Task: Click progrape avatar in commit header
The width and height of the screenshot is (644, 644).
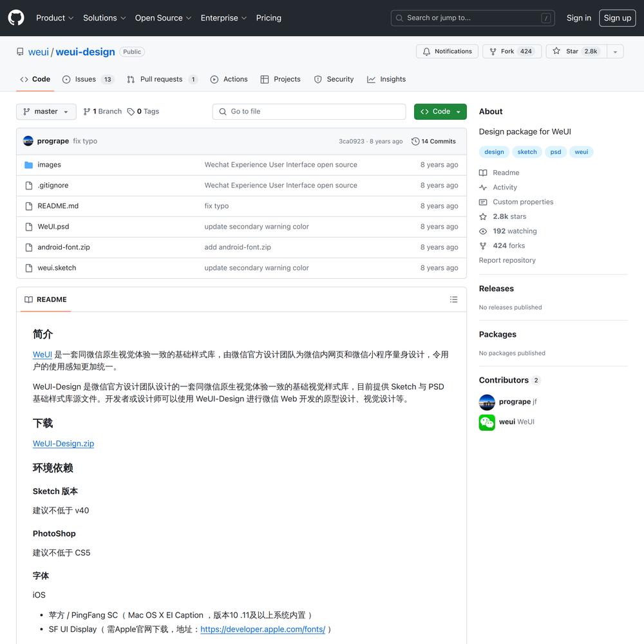Action: [28, 141]
